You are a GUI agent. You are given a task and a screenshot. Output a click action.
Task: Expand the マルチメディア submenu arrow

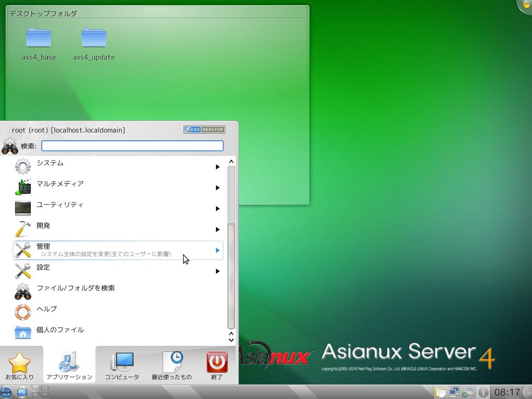[217, 188]
